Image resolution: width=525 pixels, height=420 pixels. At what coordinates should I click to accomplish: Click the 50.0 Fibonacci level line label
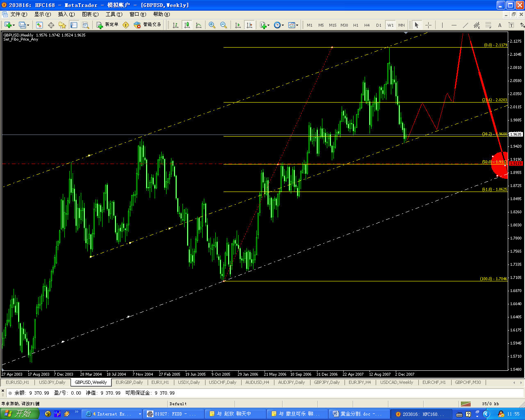click(x=495, y=162)
